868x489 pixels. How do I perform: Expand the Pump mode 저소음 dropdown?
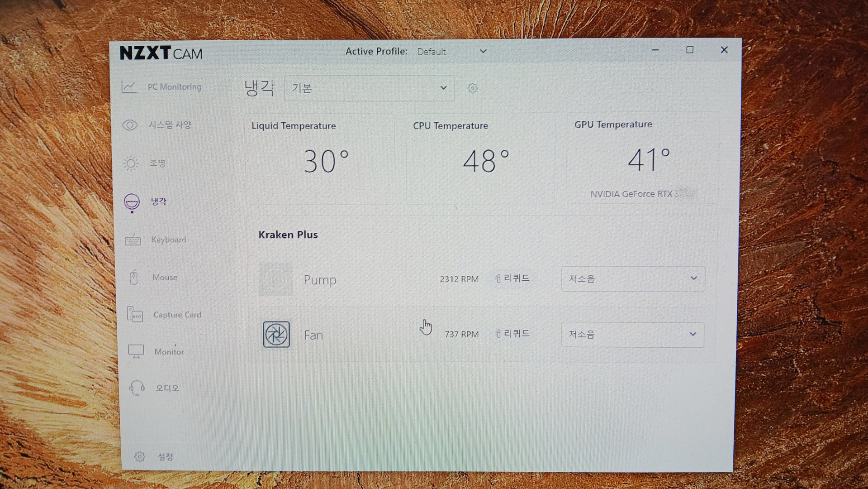click(x=632, y=279)
